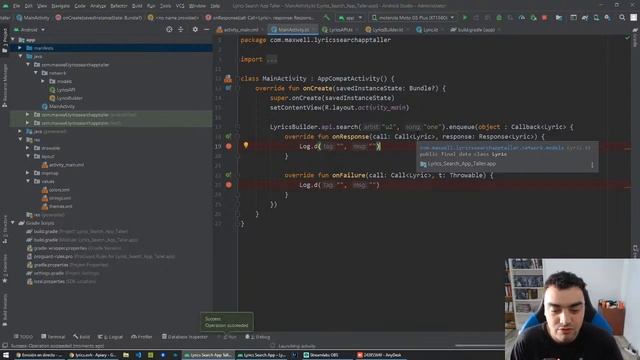This screenshot has height=360, width=640.
Task: Open the Debug tool window button
Action: pos(258,337)
